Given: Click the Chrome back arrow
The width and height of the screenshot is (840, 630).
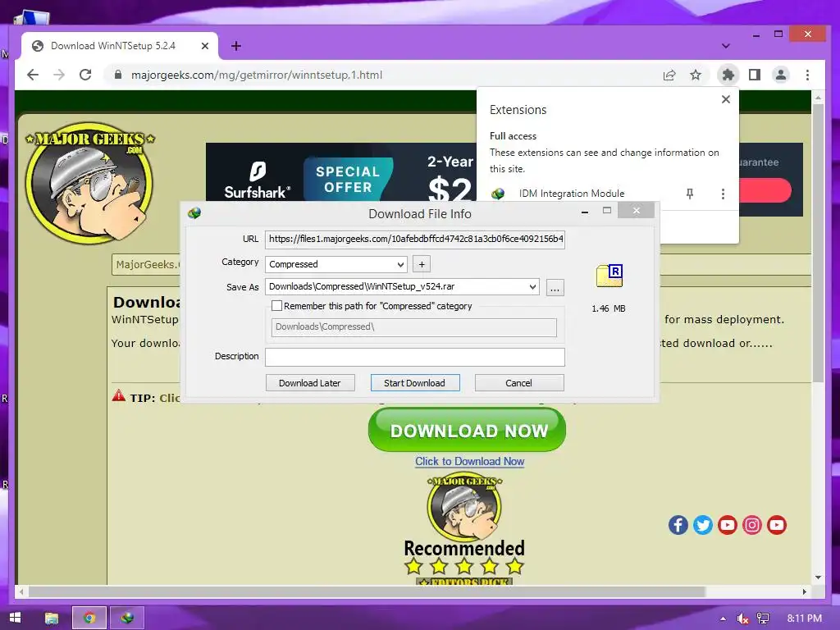Looking at the screenshot, I should (x=33, y=75).
